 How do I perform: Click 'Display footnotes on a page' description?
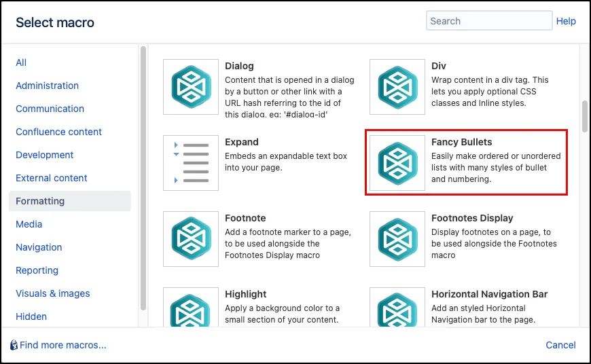[494, 244]
